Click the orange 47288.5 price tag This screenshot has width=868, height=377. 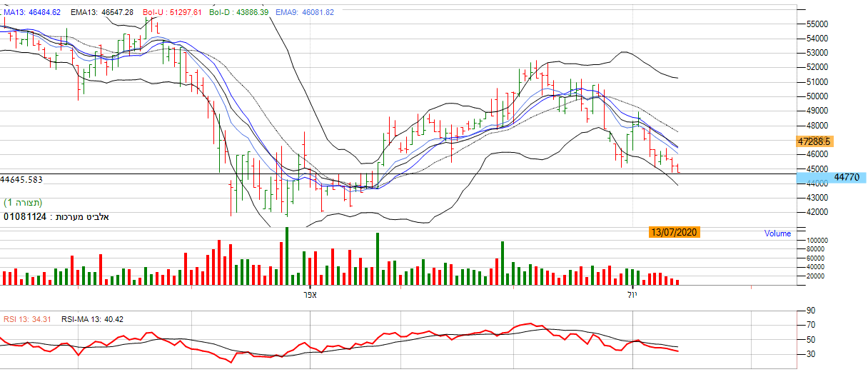click(815, 142)
